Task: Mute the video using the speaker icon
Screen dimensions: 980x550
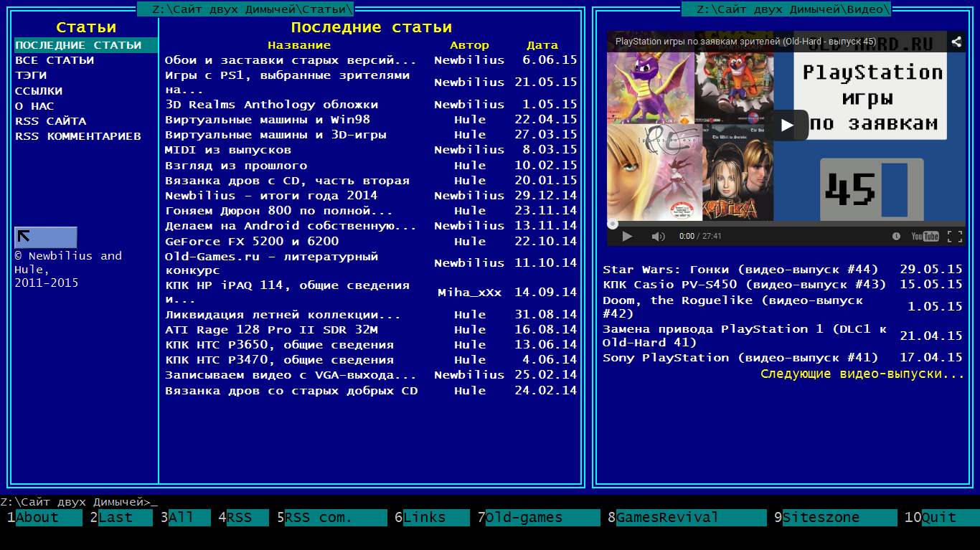Action: (658, 236)
